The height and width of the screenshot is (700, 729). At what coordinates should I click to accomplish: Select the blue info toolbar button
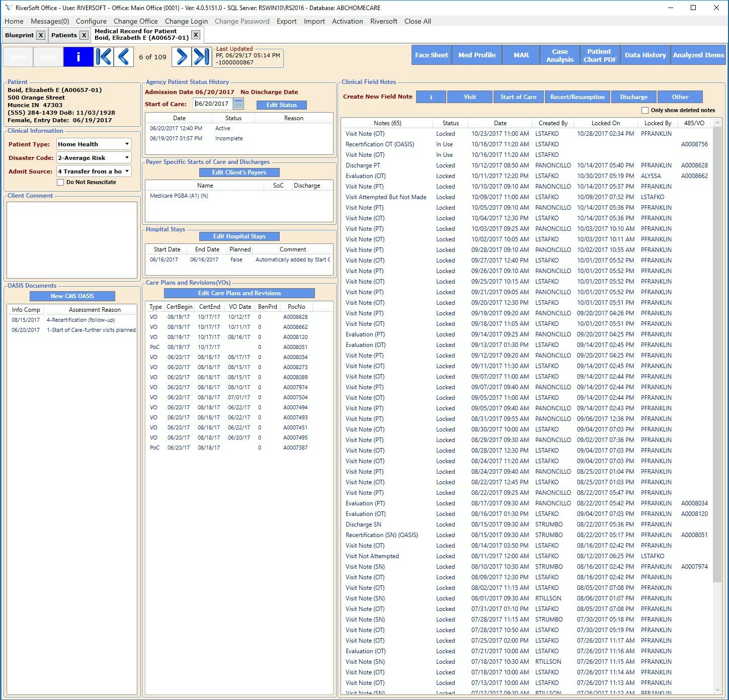click(78, 57)
